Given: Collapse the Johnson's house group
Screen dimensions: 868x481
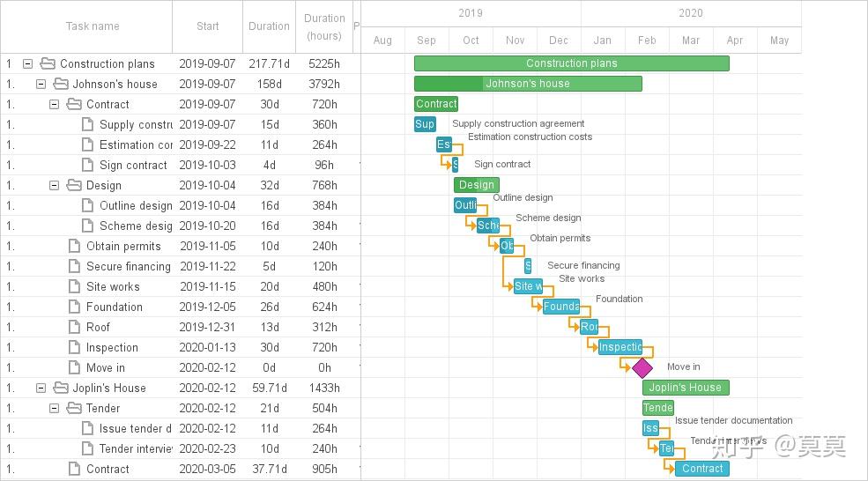Looking at the screenshot, I should tap(41, 85).
